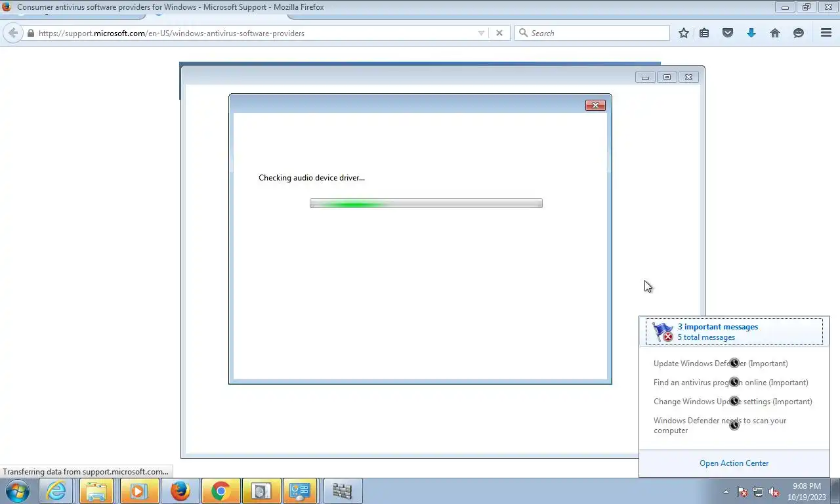Screen dimensions: 840x504
Task: Click the audio driver progress bar
Action: [x=426, y=203]
